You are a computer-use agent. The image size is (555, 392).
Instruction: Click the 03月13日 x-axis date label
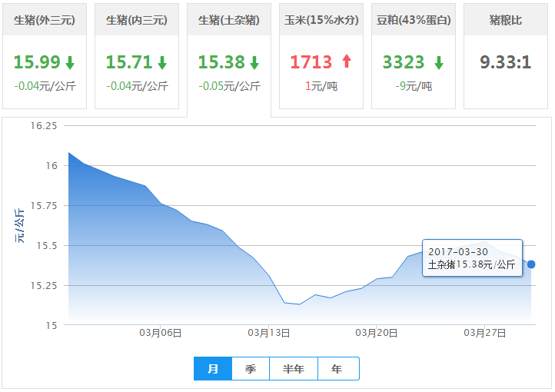(268, 334)
